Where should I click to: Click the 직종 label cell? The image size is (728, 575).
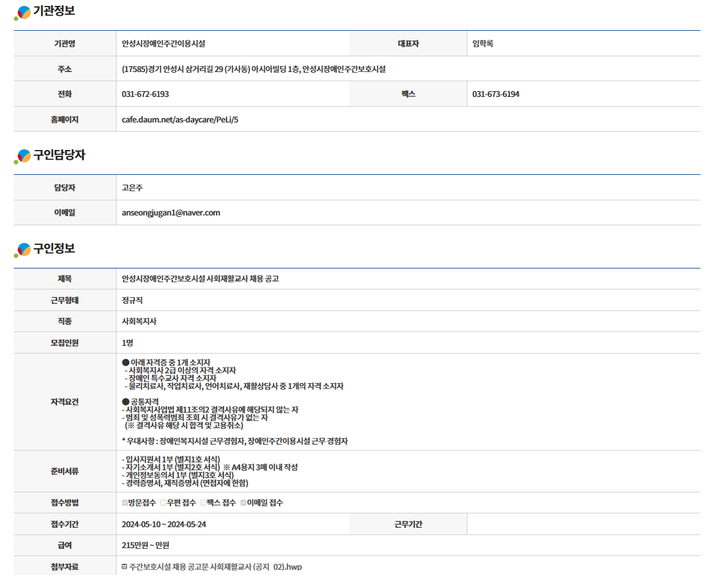[65, 322]
